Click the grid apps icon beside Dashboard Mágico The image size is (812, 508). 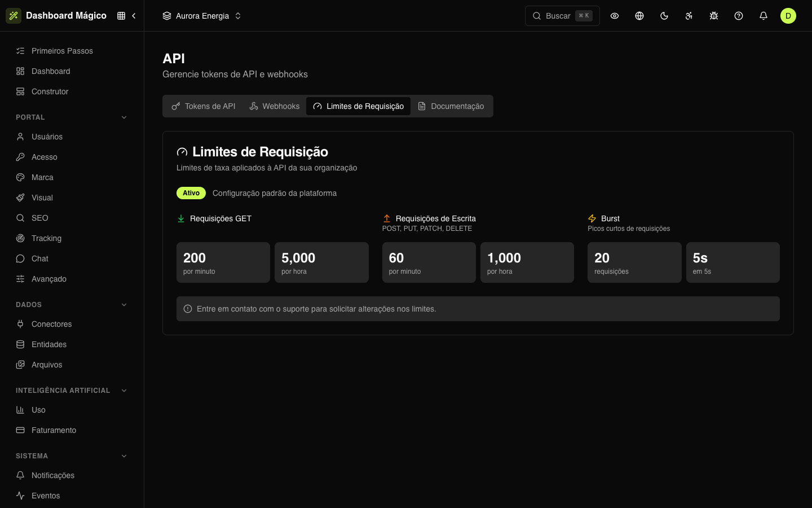(x=121, y=16)
